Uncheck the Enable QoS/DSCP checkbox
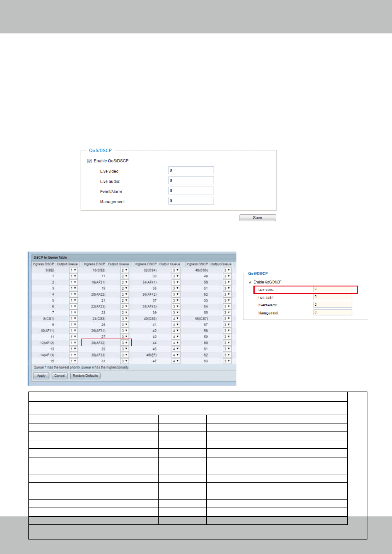392x554 pixels. tap(89, 161)
